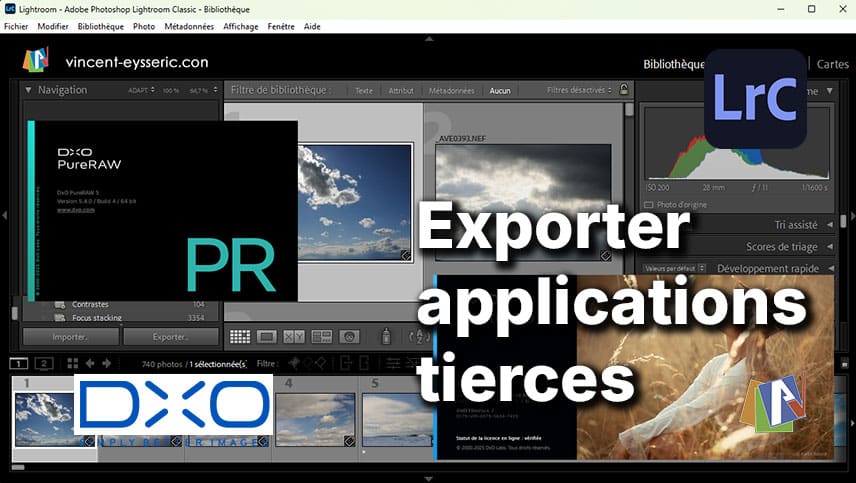Open the Valeurs par défaut preset dropdown

coord(674,269)
